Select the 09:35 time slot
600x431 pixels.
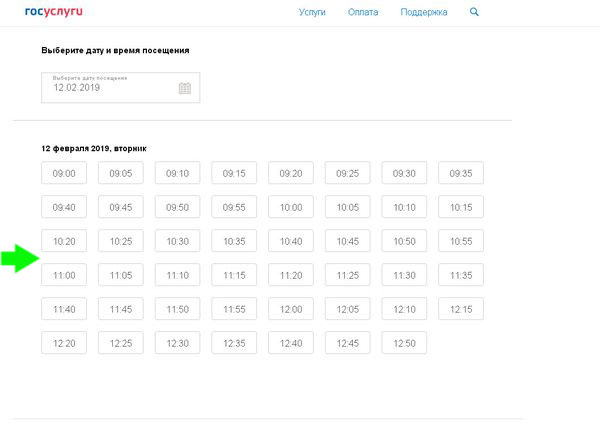(461, 173)
